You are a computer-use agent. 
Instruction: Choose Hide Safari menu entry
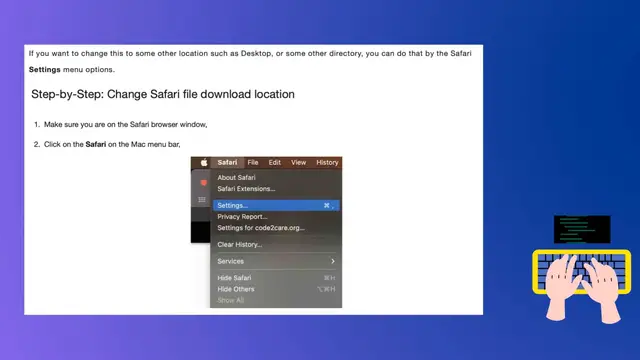tap(234, 278)
